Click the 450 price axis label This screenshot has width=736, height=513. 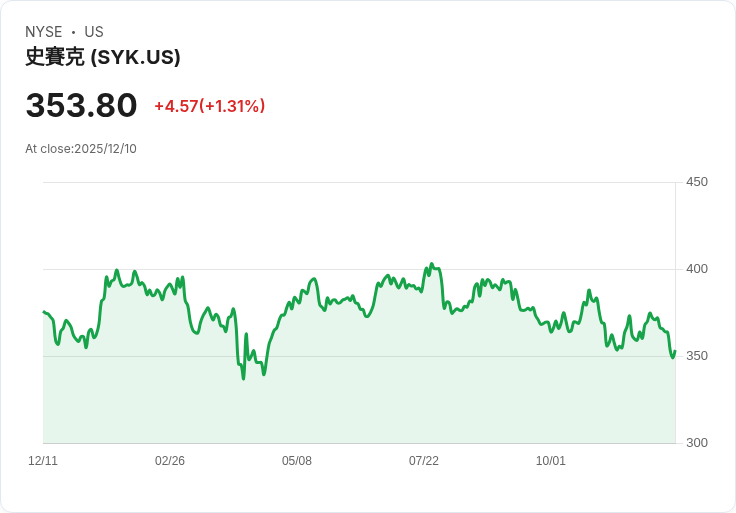[x=697, y=182]
